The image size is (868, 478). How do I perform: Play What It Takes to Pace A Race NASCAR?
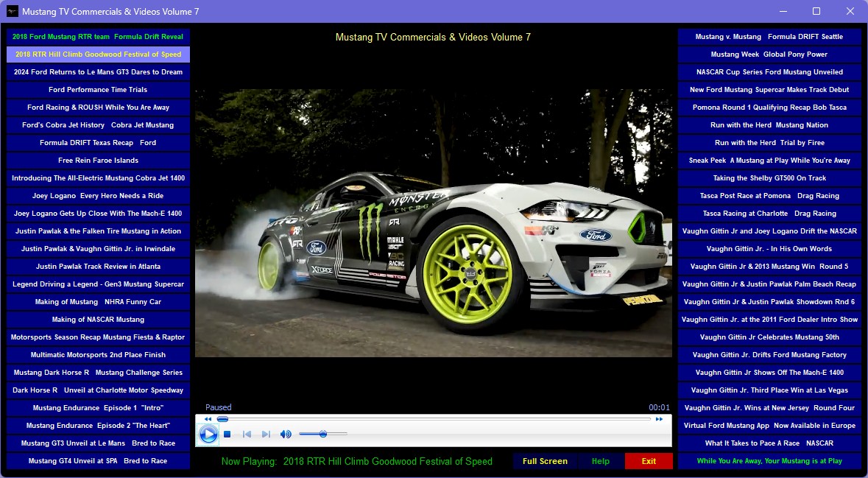click(769, 443)
